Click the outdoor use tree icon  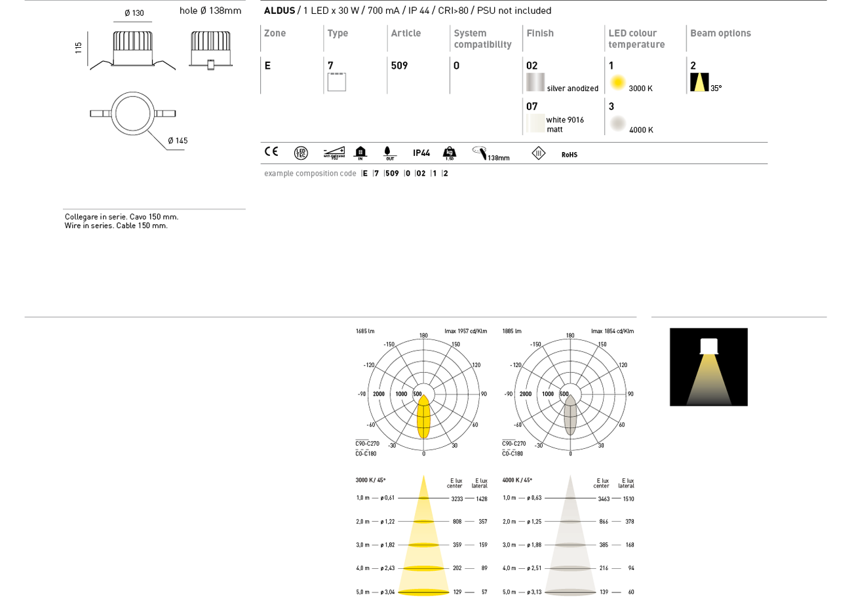tap(390, 153)
